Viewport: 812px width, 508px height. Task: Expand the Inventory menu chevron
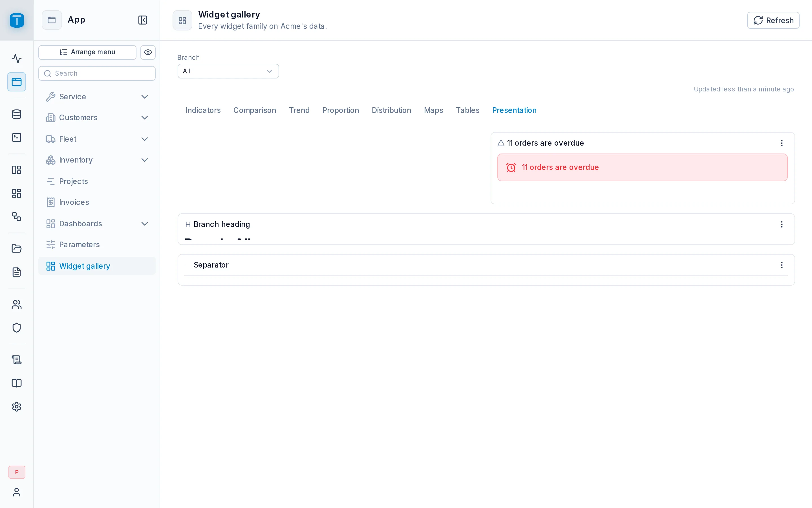click(145, 160)
